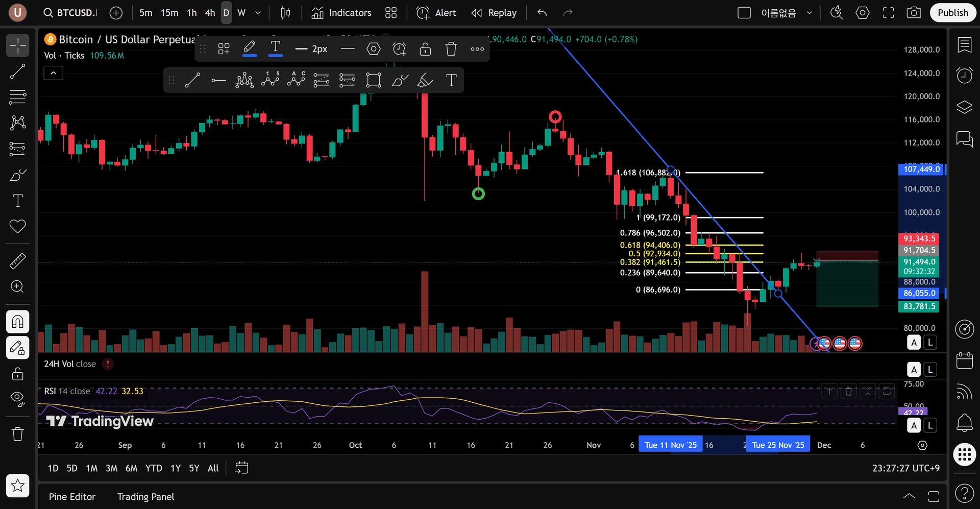980x509 pixels.
Task: Open the calendar panel in right sidebar
Action: coord(964,360)
